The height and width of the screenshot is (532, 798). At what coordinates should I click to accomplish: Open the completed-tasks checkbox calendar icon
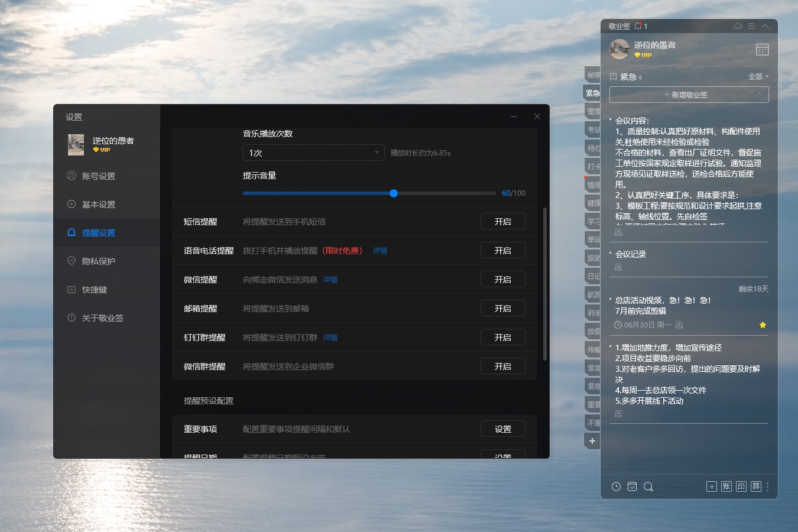click(x=632, y=486)
